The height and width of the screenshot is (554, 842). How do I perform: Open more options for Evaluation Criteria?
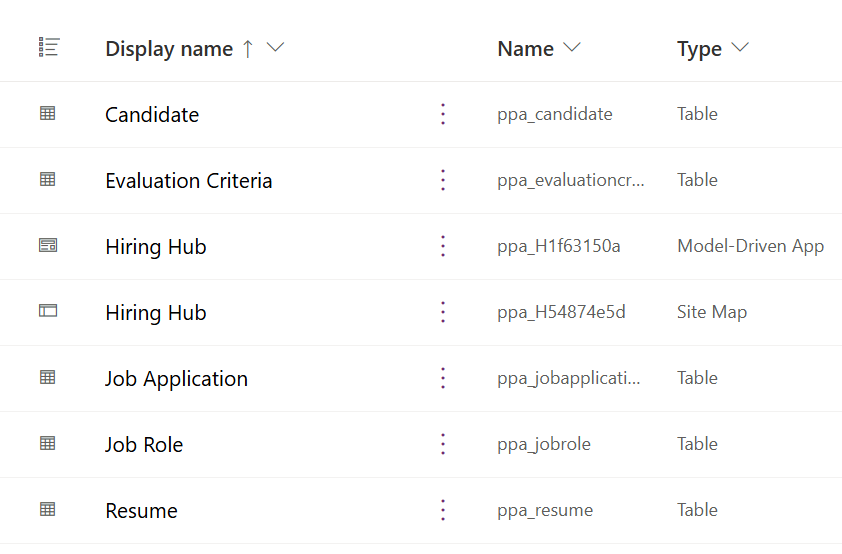[x=443, y=180]
